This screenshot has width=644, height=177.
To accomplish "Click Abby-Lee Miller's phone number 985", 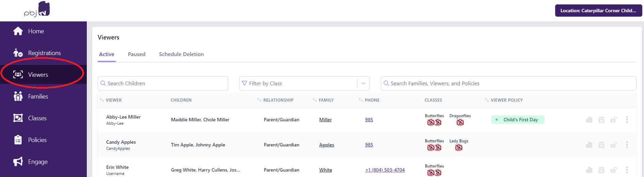I will click(369, 120).
